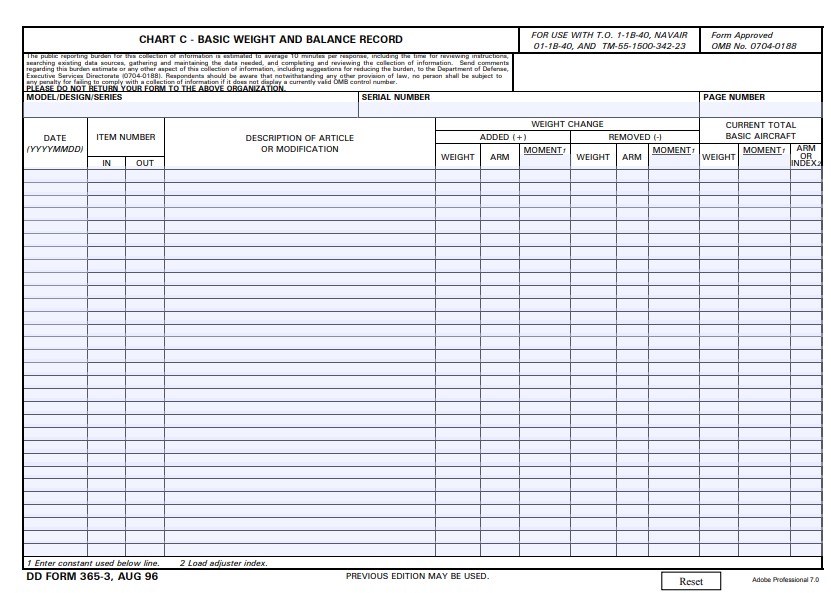Click first row ITEM NUMBER OUT cell

(145, 176)
